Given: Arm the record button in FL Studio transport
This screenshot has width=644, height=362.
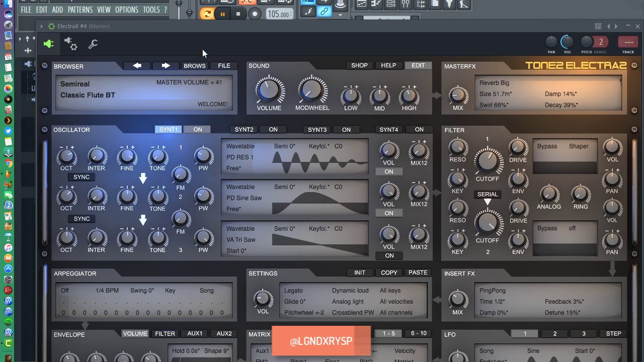Looking at the screenshot, I should (x=255, y=14).
